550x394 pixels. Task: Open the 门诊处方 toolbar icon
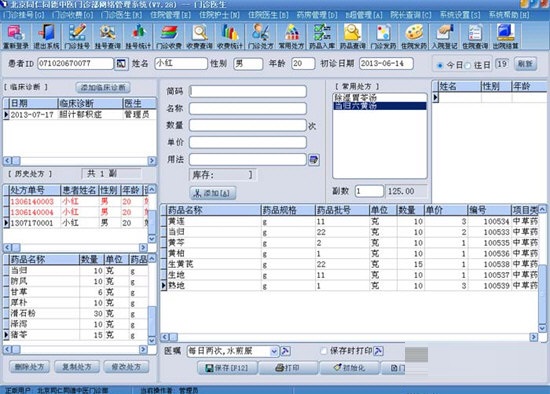(261, 36)
